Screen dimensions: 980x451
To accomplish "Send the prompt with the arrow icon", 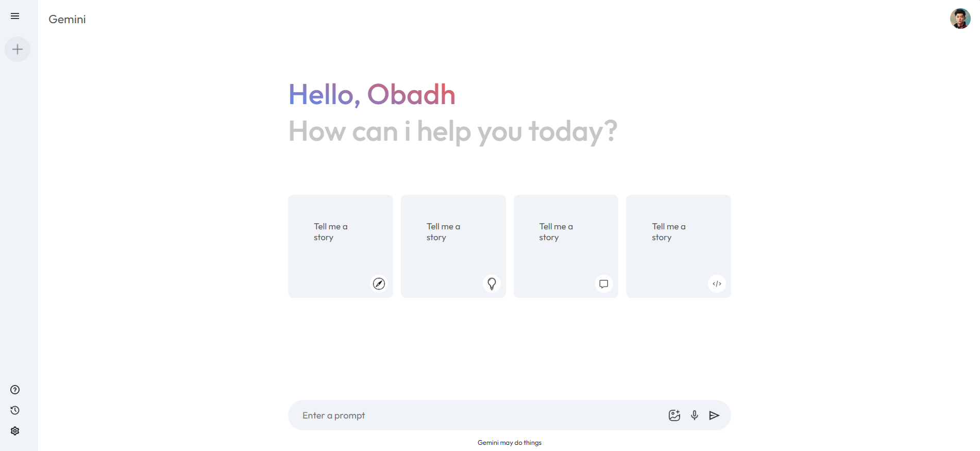I will click(x=714, y=415).
